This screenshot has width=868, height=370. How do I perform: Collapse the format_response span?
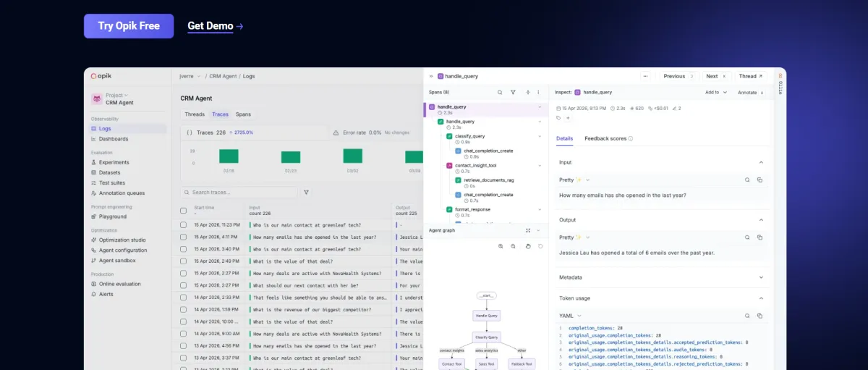coord(540,209)
